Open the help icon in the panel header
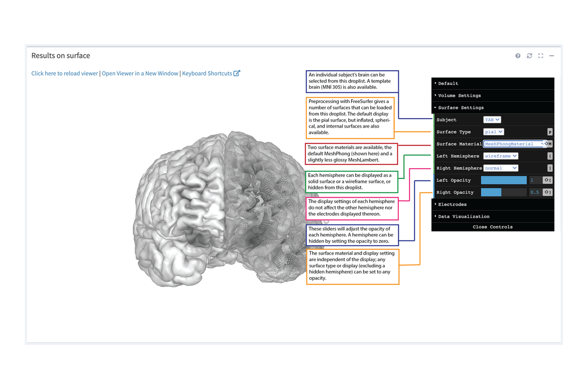This screenshot has height=389, width=588. [517, 55]
